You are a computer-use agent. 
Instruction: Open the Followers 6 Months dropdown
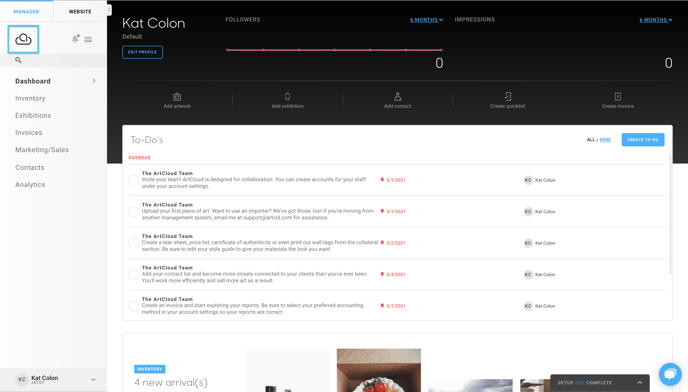tap(426, 20)
